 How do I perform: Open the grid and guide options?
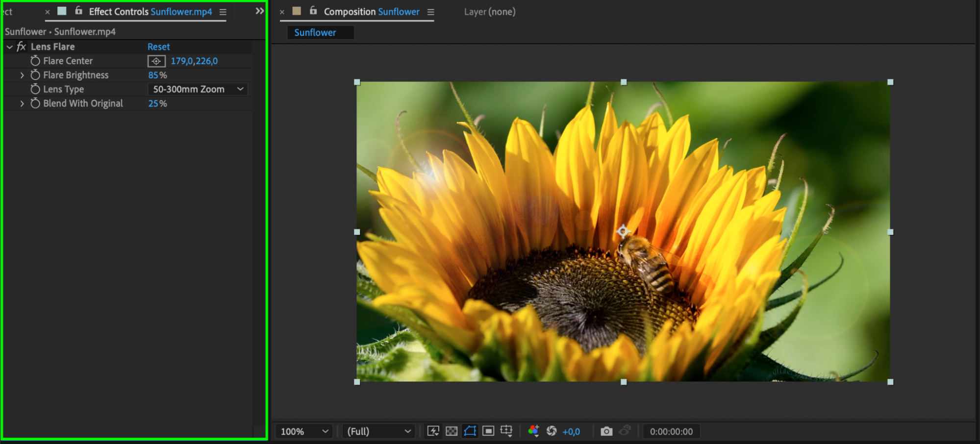point(506,431)
